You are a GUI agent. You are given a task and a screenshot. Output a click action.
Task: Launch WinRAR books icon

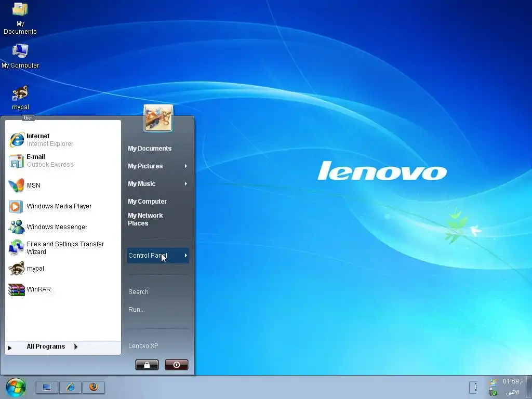click(x=17, y=289)
